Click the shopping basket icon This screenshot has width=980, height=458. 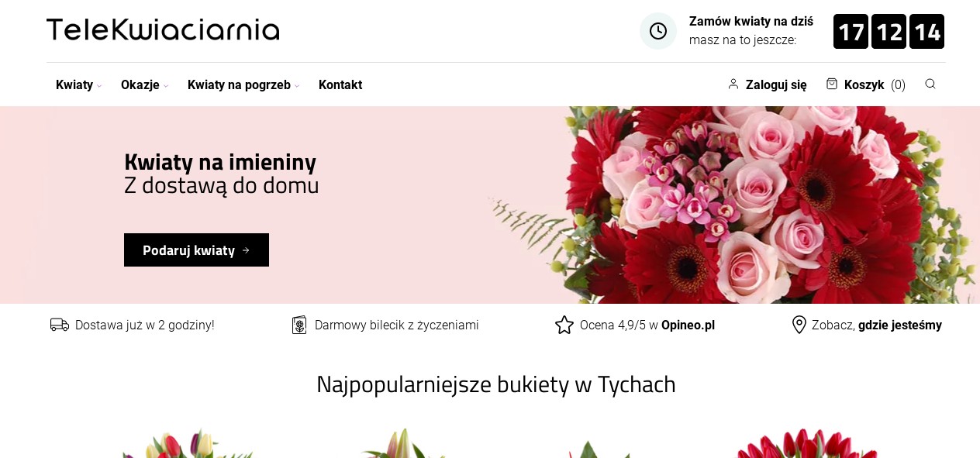[832, 84]
